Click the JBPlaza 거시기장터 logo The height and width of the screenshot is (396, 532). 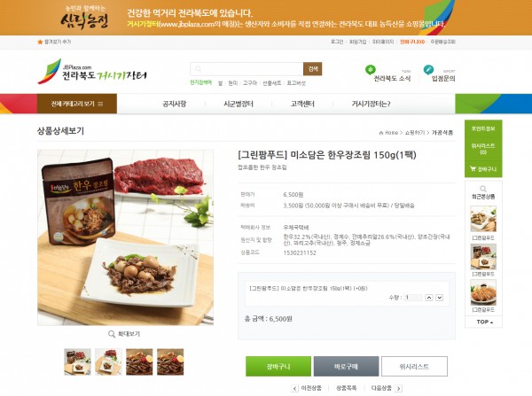pyautogui.click(x=92, y=72)
